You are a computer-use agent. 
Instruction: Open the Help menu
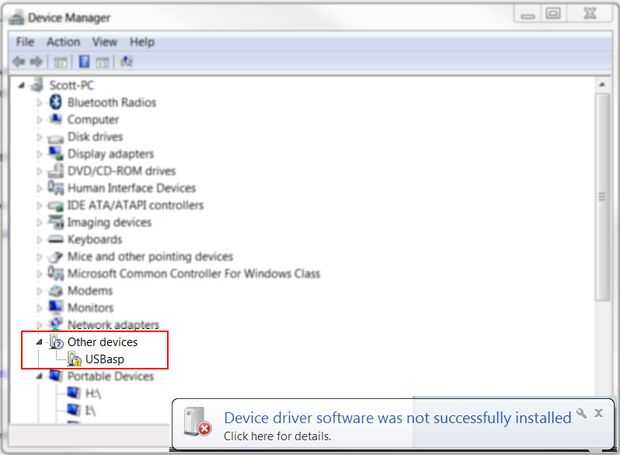pos(142,42)
